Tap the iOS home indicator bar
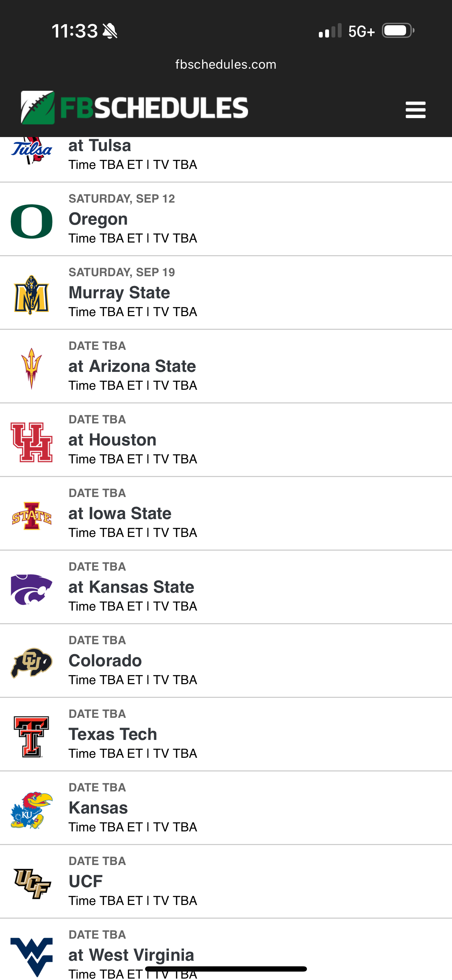 tap(226, 968)
